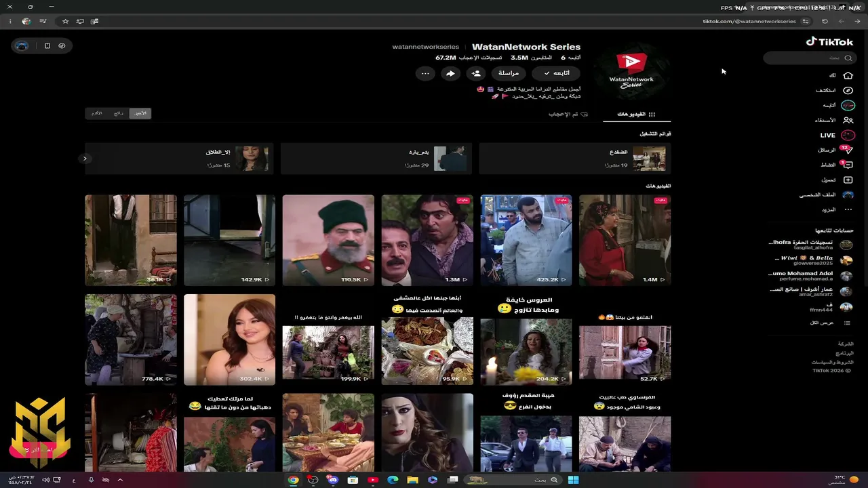
Task: Open Microsoft Edge from the taskbar
Action: click(x=393, y=480)
